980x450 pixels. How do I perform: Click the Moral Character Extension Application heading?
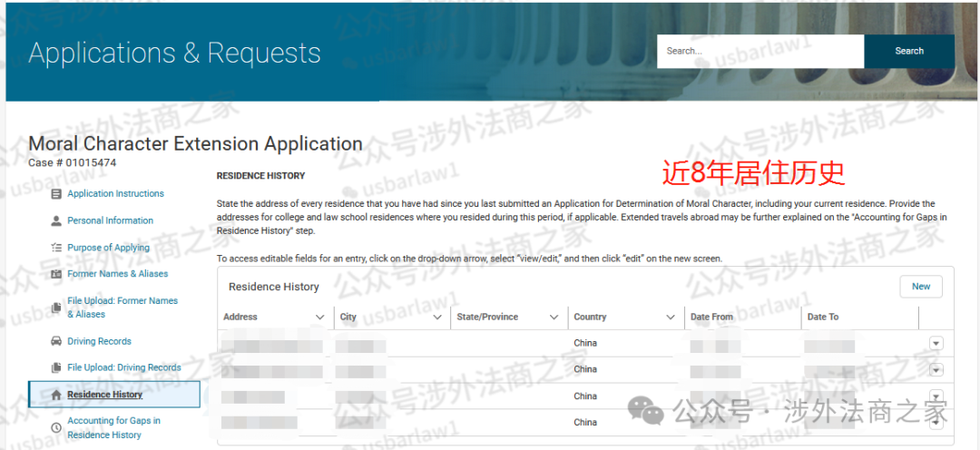(196, 143)
